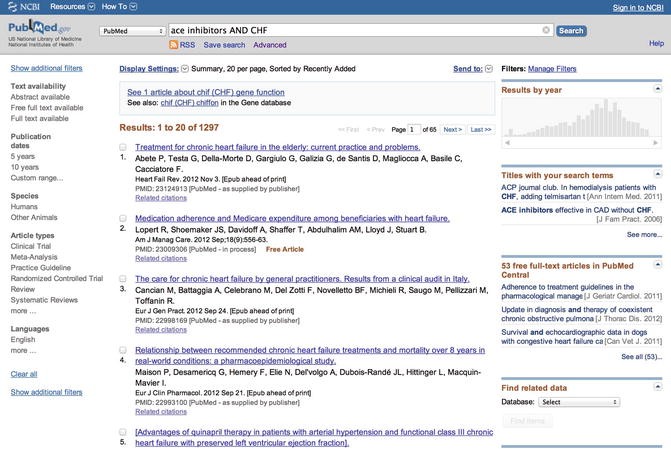Click Manage Filters link
Image resolution: width=671 pixels, height=449 pixels.
coord(552,68)
